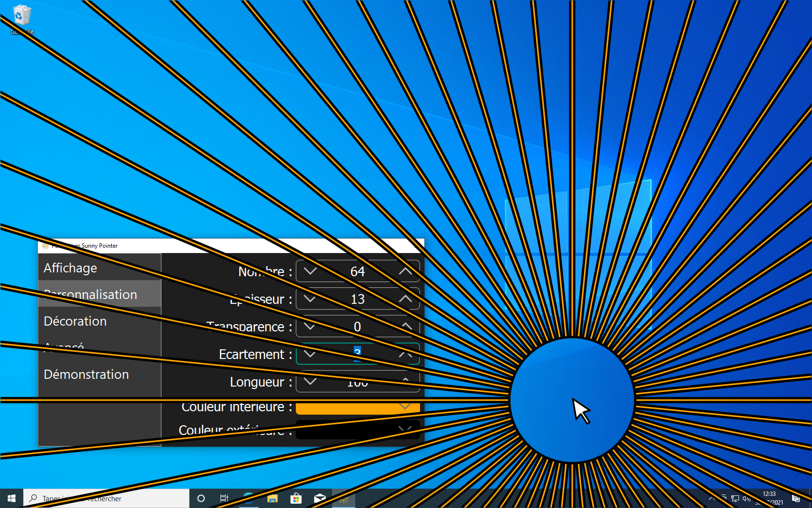Click the Sunny Pointer taskbar icon

pyautogui.click(x=344, y=498)
